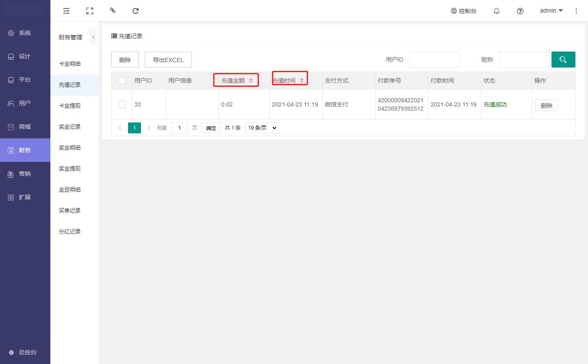
Task: Toggle fullscreen mode icon
Action: pyautogui.click(x=90, y=11)
